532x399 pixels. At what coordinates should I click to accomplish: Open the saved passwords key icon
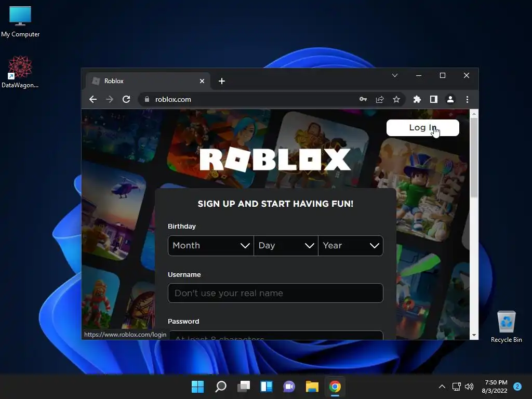[363, 99]
